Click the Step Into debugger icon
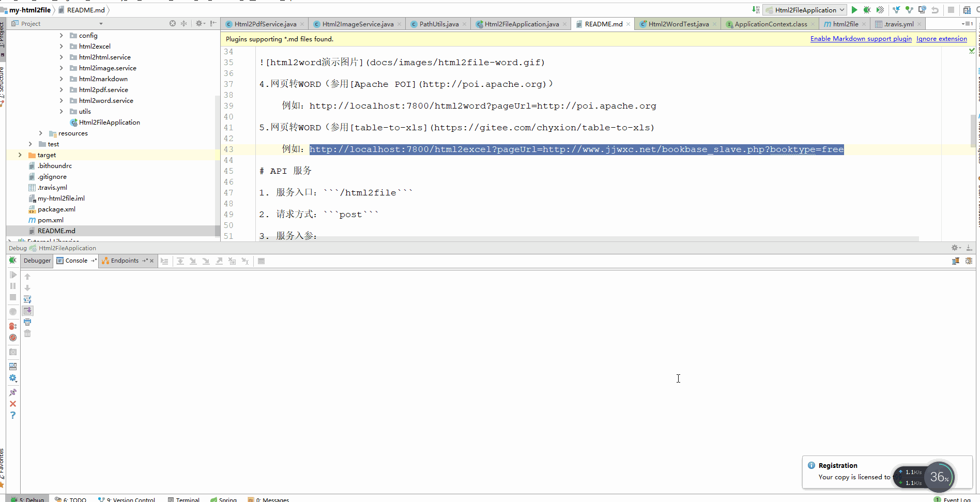This screenshot has height=502, width=980. (193, 261)
